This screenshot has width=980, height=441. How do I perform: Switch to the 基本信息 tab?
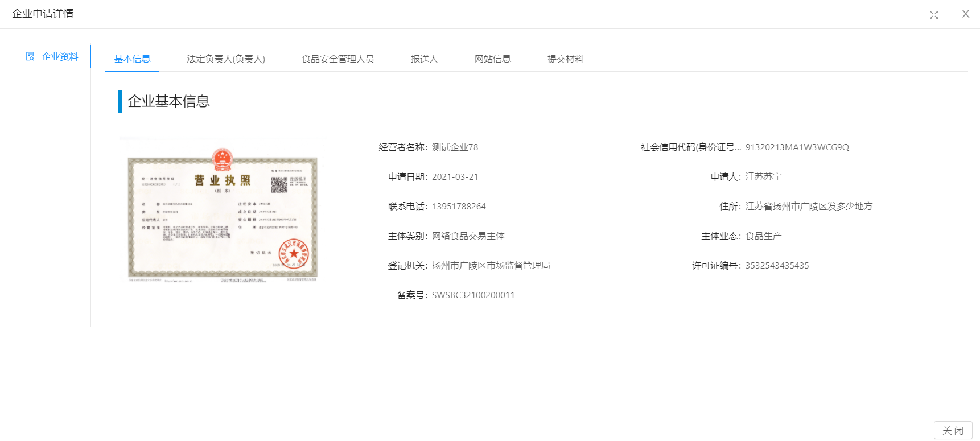pos(132,59)
